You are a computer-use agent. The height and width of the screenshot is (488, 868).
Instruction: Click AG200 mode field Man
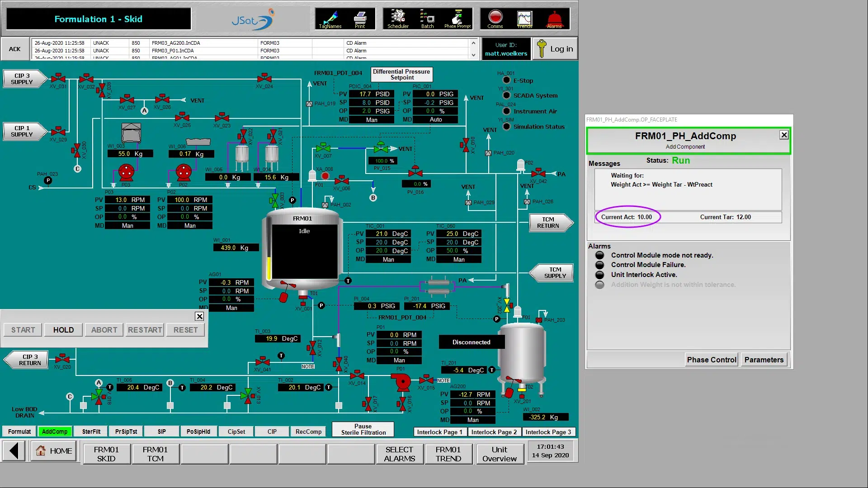coord(473,420)
